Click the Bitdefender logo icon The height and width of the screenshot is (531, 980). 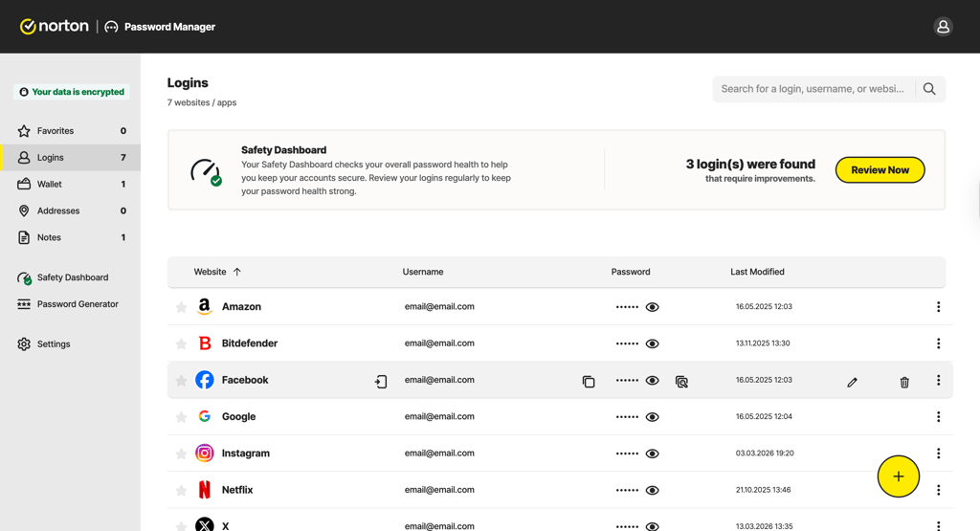[205, 343]
